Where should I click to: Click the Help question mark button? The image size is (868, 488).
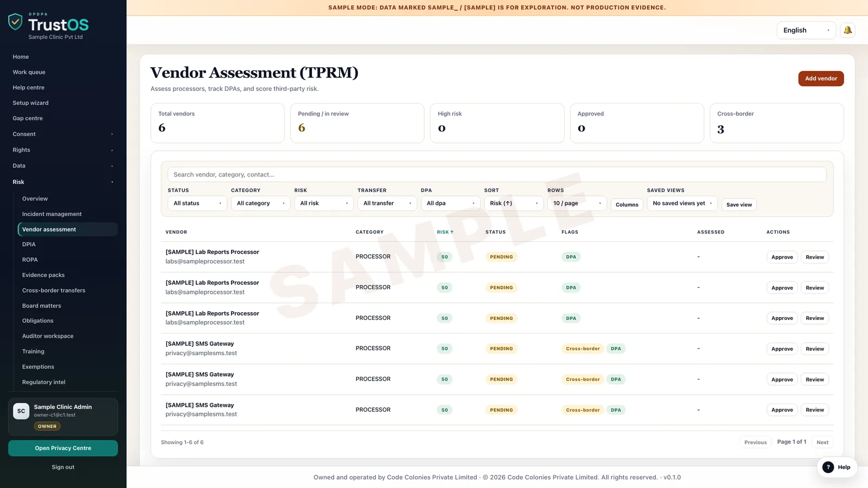[x=837, y=467]
